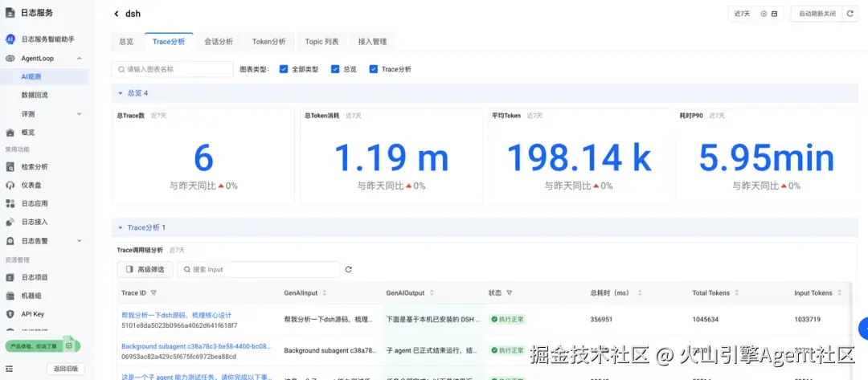This screenshot has width=868, height=380.
Task: Filter by Trace ID column funnel icon
Action: coord(154,292)
